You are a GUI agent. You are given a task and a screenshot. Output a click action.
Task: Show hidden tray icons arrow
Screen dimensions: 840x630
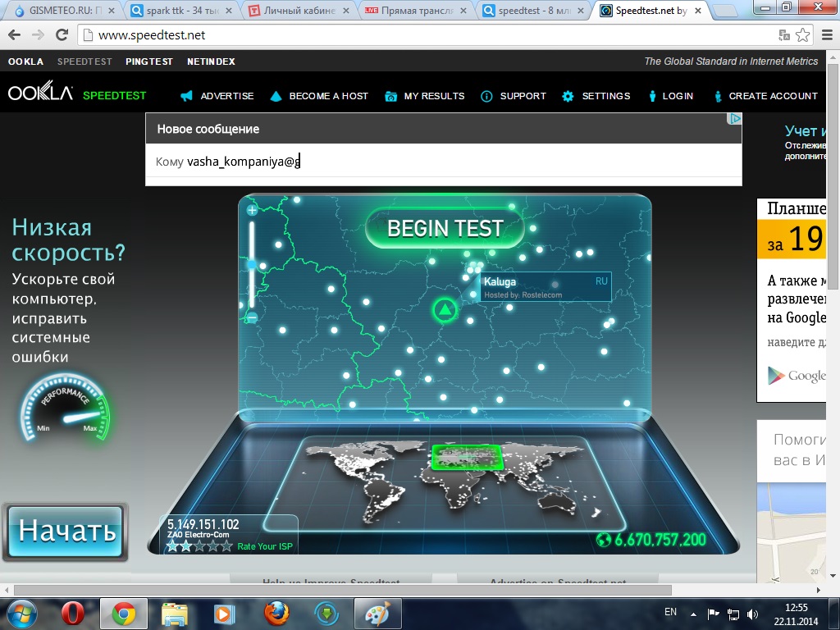(694, 614)
